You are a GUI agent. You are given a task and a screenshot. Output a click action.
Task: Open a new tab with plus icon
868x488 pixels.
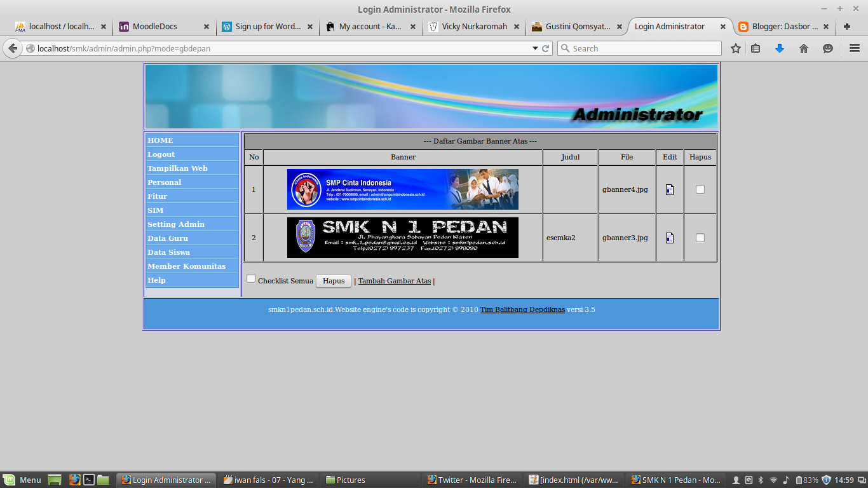coord(847,27)
